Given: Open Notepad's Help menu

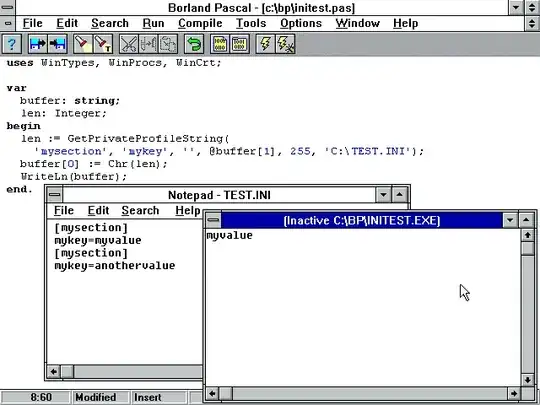Looking at the screenshot, I should (x=188, y=210).
